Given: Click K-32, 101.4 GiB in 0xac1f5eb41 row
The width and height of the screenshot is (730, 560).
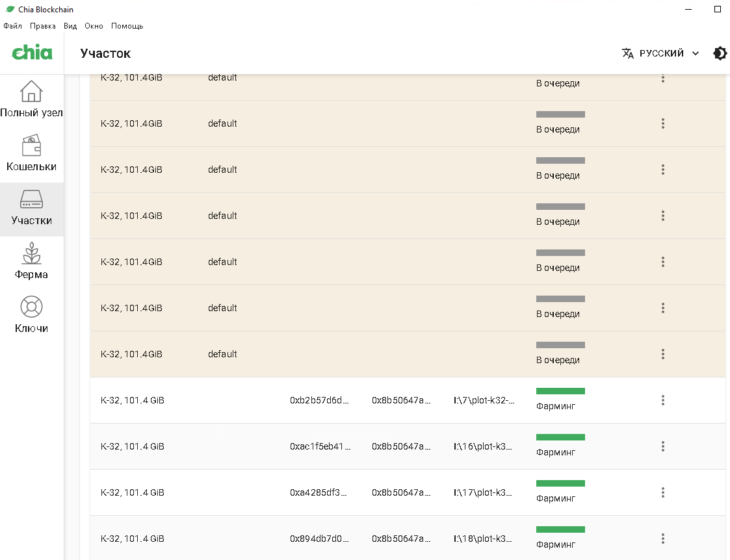Looking at the screenshot, I should coord(132,446).
